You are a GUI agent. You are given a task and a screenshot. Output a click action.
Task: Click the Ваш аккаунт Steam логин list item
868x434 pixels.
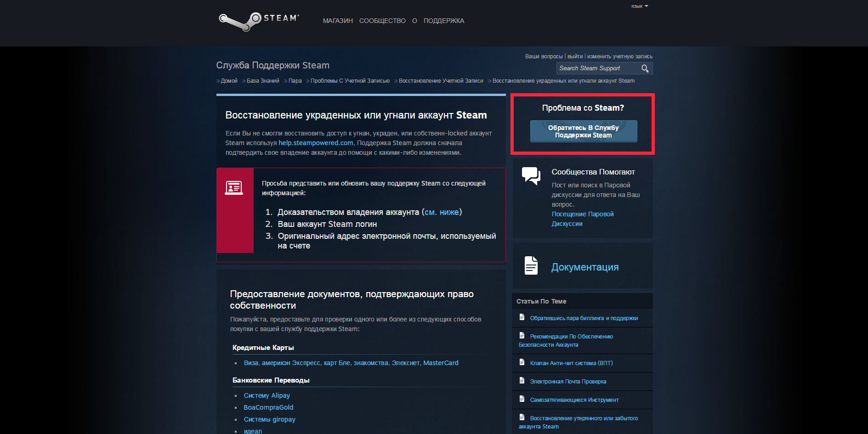[x=327, y=224]
